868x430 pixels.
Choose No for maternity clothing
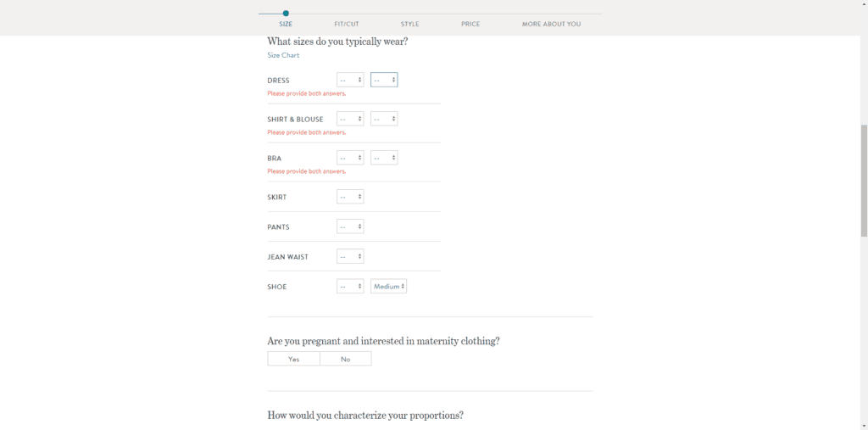[x=346, y=359]
